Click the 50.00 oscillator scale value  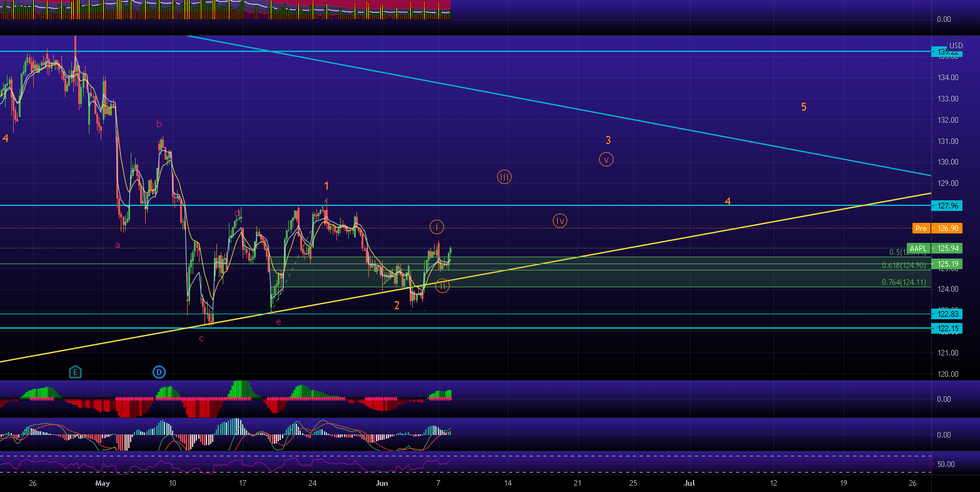tap(946, 464)
